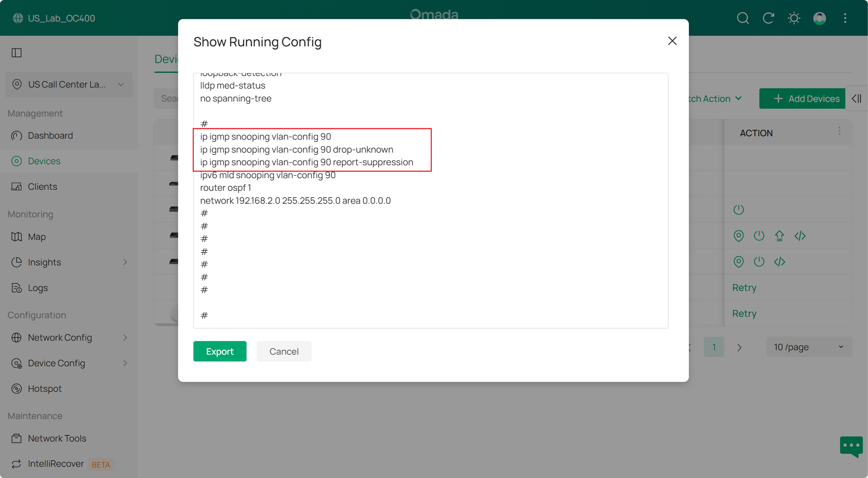Click the Retry link for a failed device
The image size is (868, 478).
pos(744,288)
